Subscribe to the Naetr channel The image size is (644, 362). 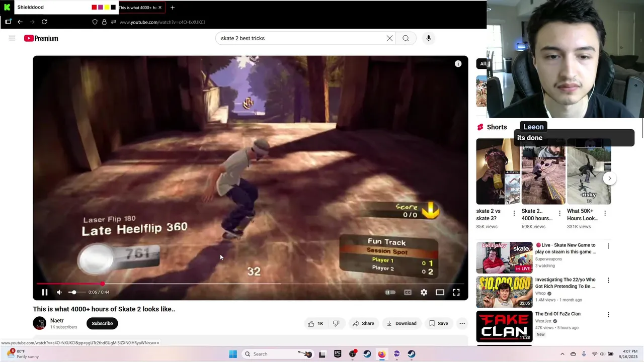pos(102,323)
